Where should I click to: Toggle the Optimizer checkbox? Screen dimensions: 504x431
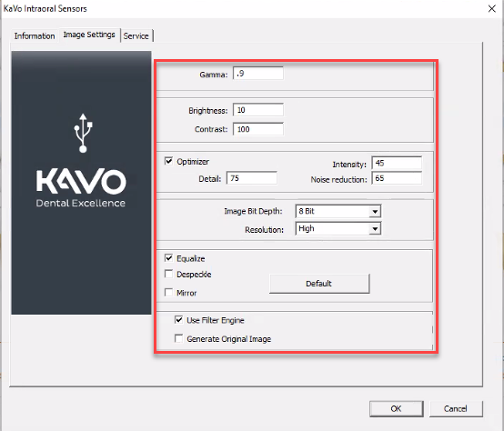(x=168, y=161)
